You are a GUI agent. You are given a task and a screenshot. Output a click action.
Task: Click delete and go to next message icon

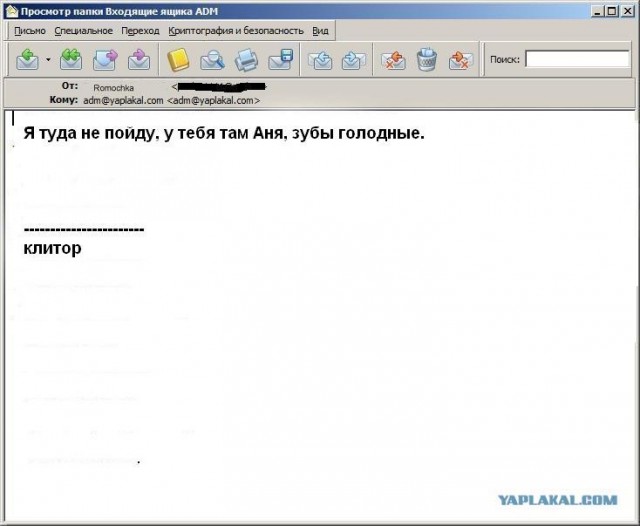(x=461, y=60)
